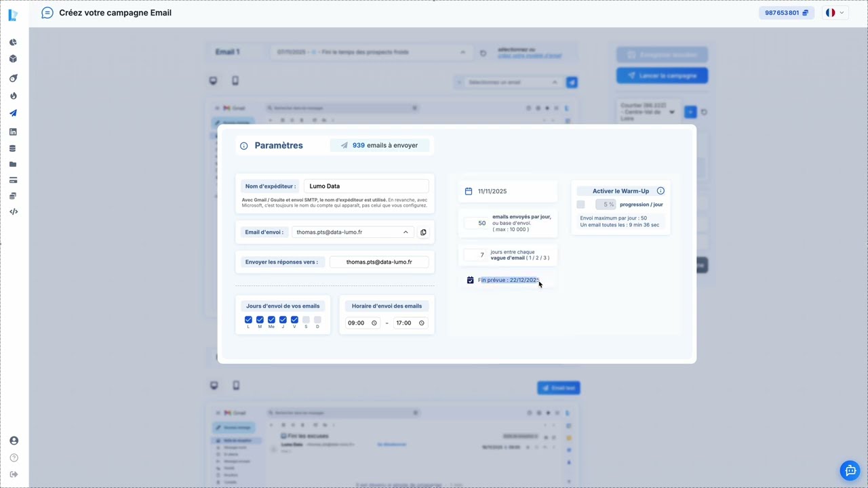Click the info icon for Activer le Warm-Up
The width and height of the screenshot is (868, 488).
[x=660, y=191]
